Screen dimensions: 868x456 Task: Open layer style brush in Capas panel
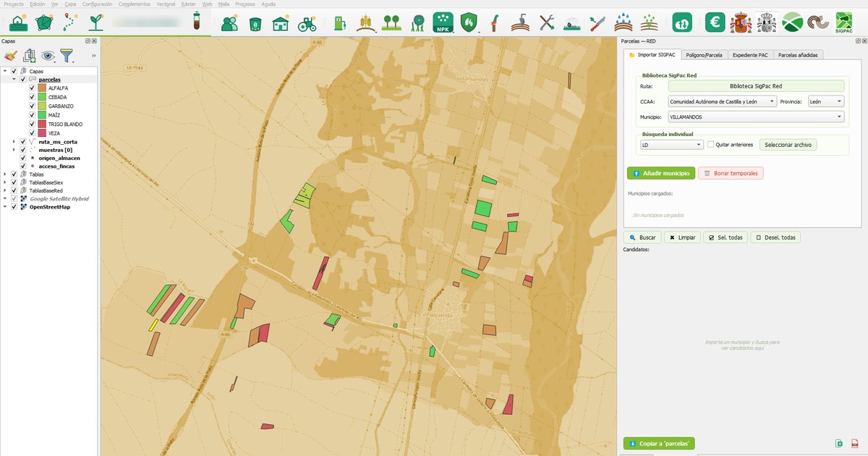pyautogui.click(x=10, y=55)
